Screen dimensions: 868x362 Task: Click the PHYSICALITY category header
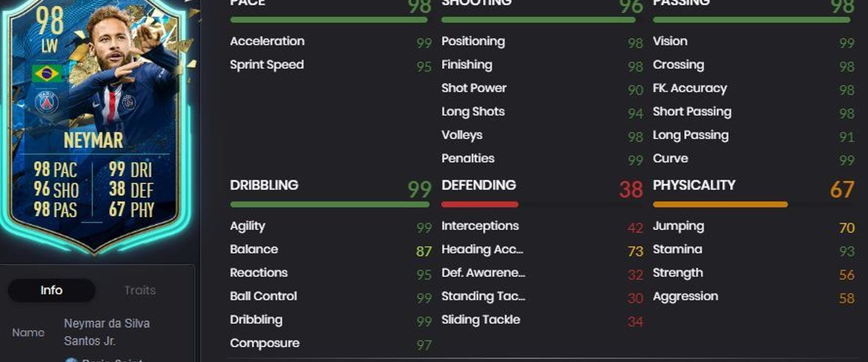(694, 185)
